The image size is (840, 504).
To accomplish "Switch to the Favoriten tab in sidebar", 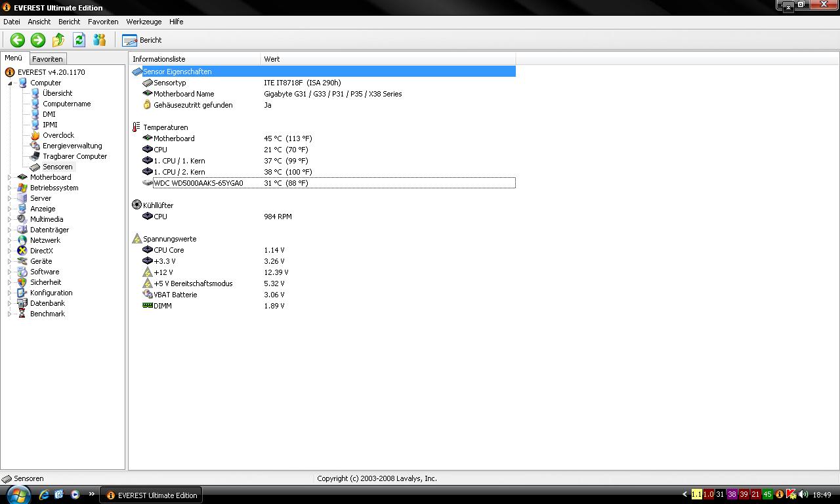I will [x=47, y=59].
